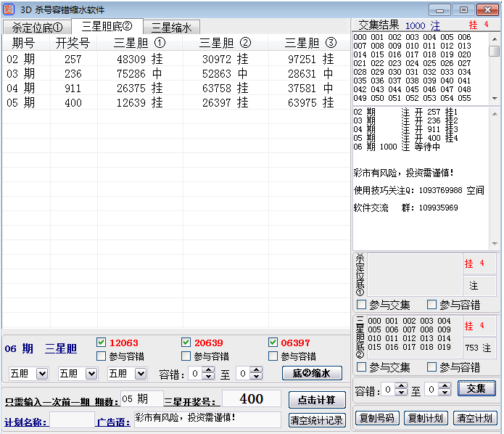Click the 底②缩水 button
The height and width of the screenshot is (434, 504).
pos(312,373)
